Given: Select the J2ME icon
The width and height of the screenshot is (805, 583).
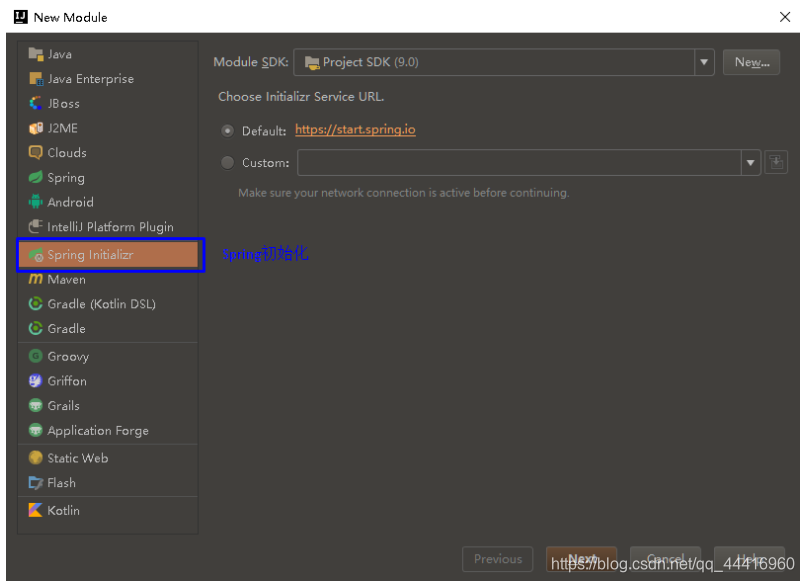Looking at the screenshot, I should click(x=35, y=128).
